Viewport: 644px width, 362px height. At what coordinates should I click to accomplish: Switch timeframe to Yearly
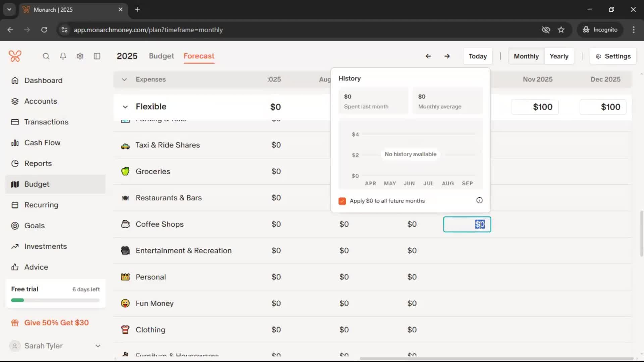pyautogui.click(x=559, y=56)
